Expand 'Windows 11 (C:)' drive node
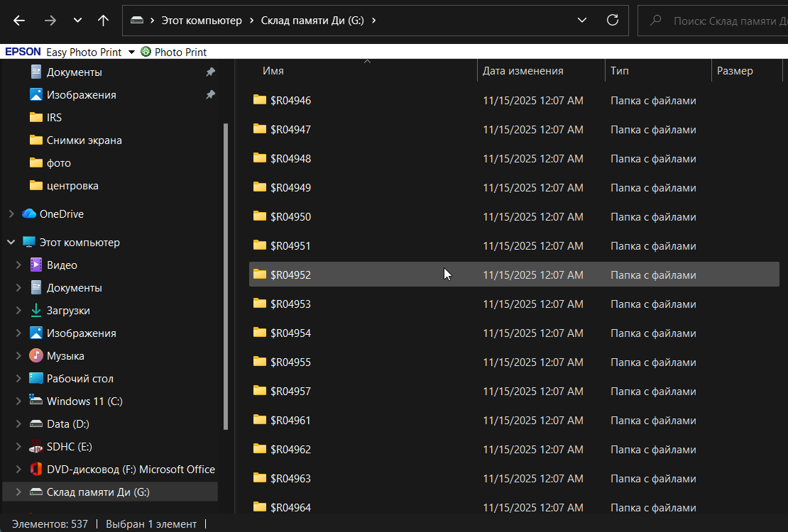 click(18, 401)
